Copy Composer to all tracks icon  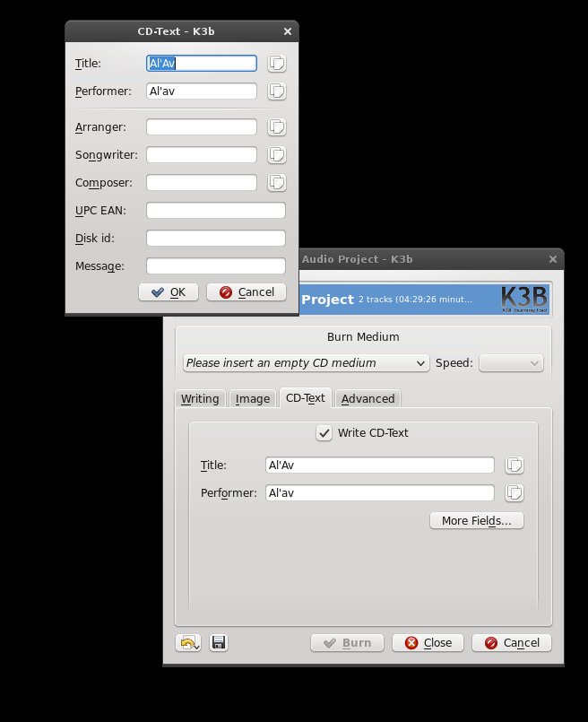pyautogui.click(x=276, y=182)
